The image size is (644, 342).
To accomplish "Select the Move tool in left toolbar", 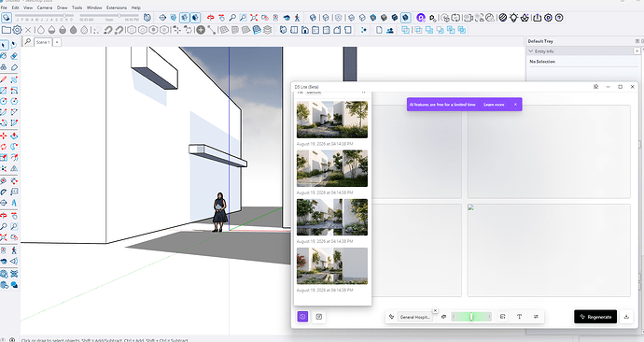I will (x=4, y=135).
